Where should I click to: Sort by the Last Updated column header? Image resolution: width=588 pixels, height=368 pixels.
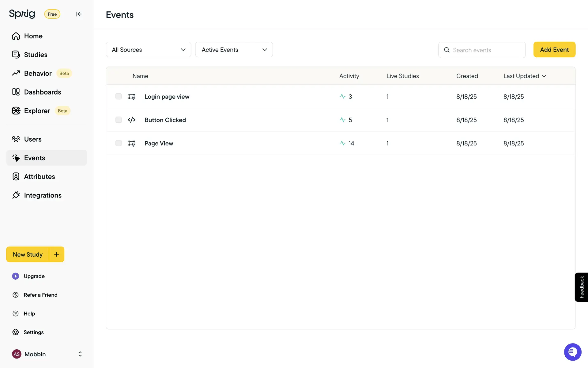coord(525,76)
